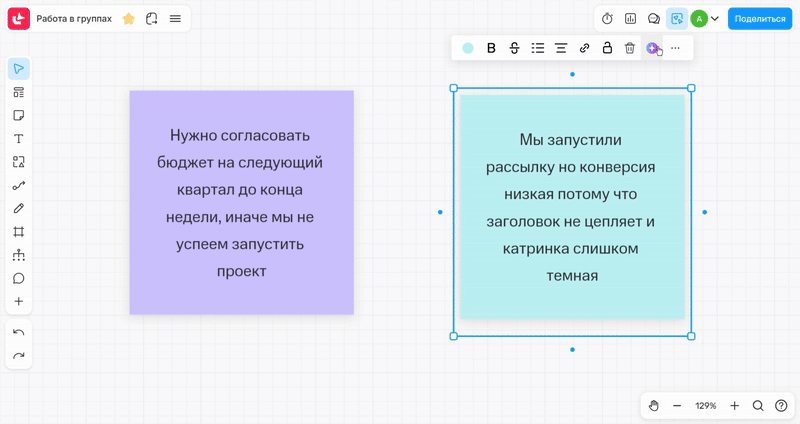Image resolution: width=800 pixels, height=424 pixels.
Task: Open more options in sticker toolbar
Action: click(676, 48)
